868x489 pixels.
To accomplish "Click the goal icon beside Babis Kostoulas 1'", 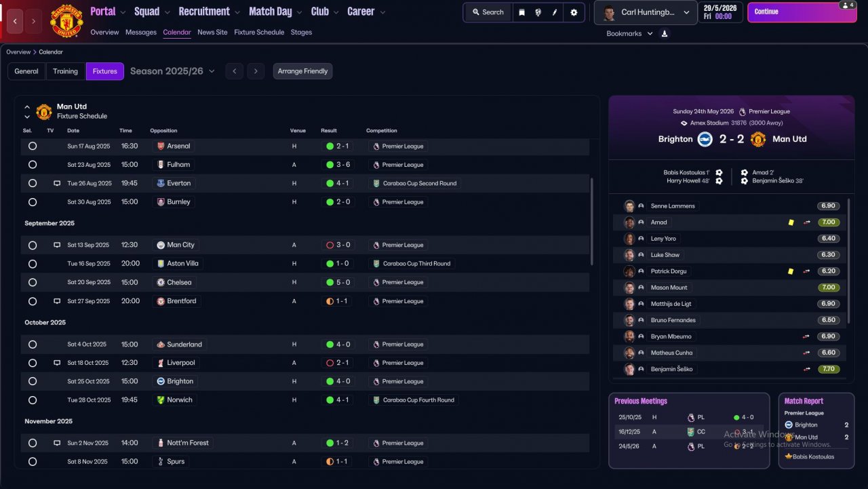I will coord(719,172).
